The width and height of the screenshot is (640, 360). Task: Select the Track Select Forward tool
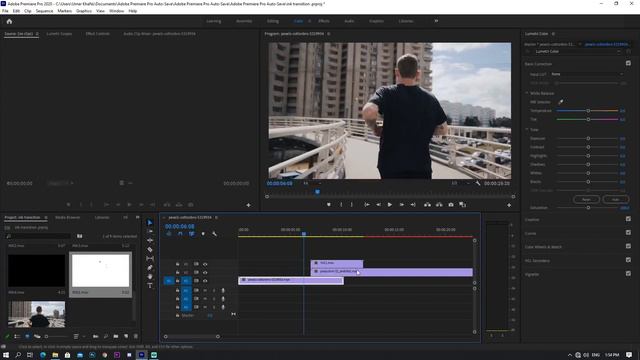[x=149, y=231]
